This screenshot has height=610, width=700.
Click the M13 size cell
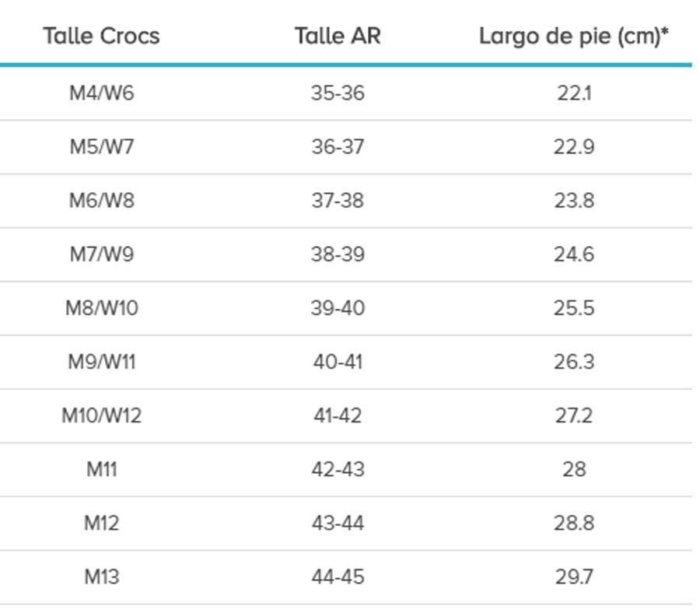[101, 577]
